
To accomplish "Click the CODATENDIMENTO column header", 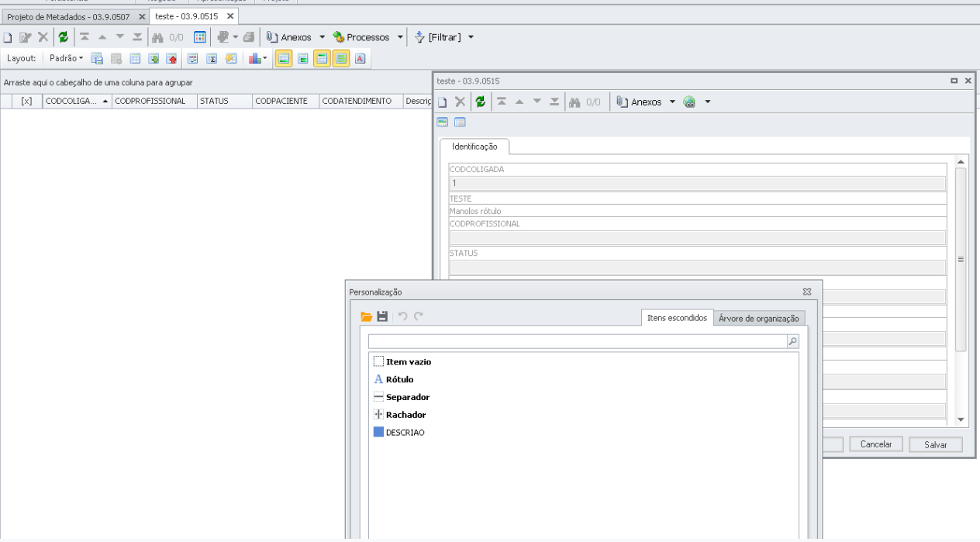I will click(360, 101).
